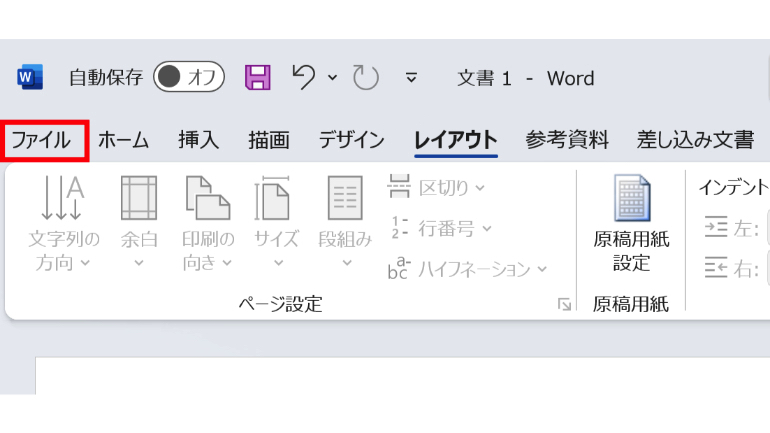Select the レイアウト tab
This screenshot has height=433, width=770.
point(456,140)
